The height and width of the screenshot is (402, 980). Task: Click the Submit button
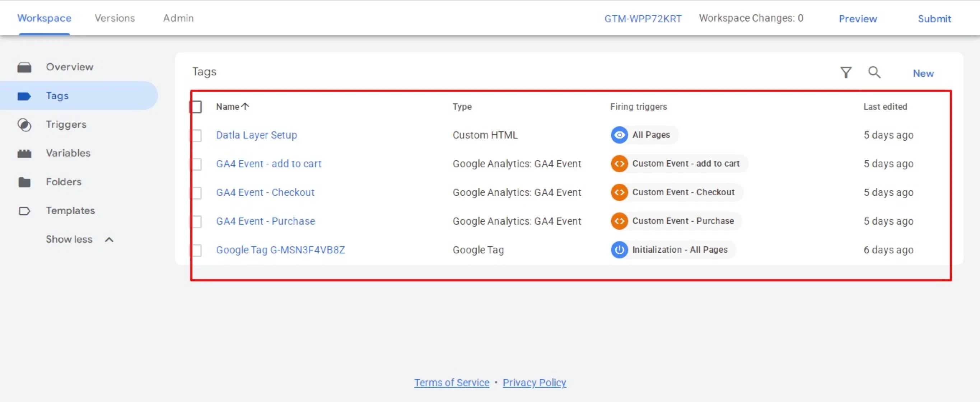[x=934, y=19]
